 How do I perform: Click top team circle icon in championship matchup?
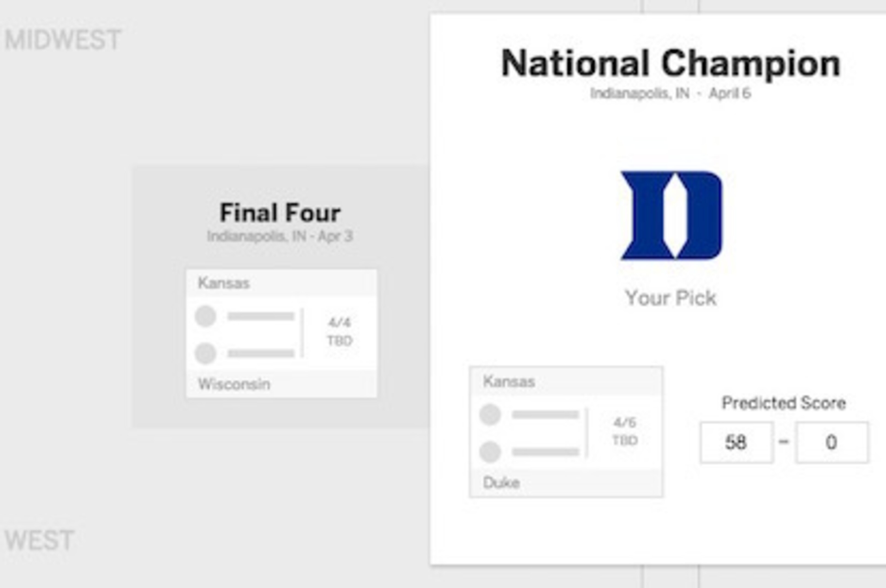490,415
